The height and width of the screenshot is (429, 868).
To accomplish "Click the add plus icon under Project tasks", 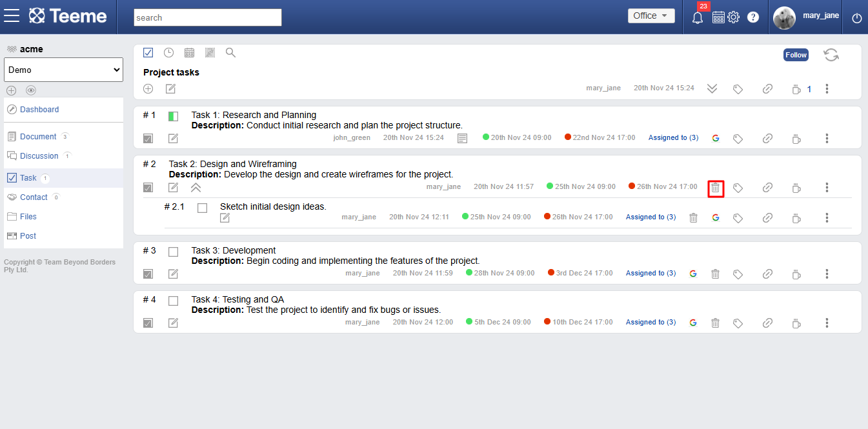I will pos(148,88).
